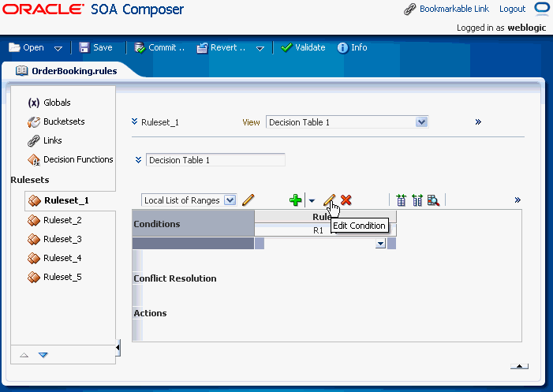
Task: Expand the Revert dropdown arrow
Action: click(x=260, y=48)
